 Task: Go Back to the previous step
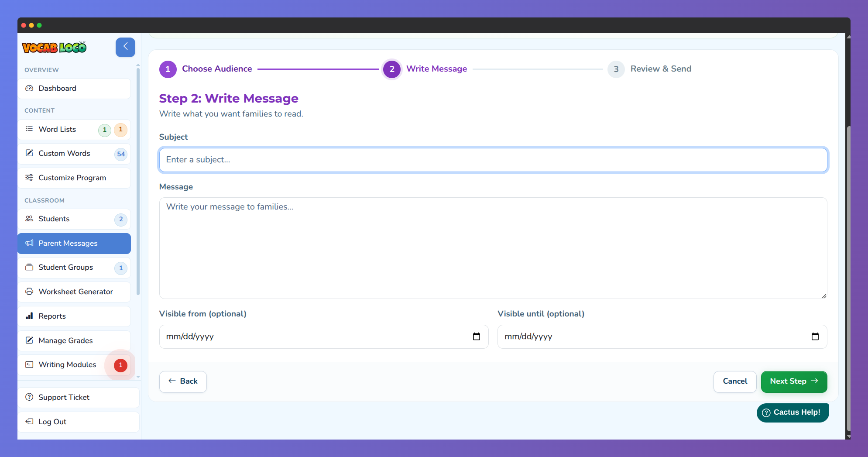[x=183, y=382]
